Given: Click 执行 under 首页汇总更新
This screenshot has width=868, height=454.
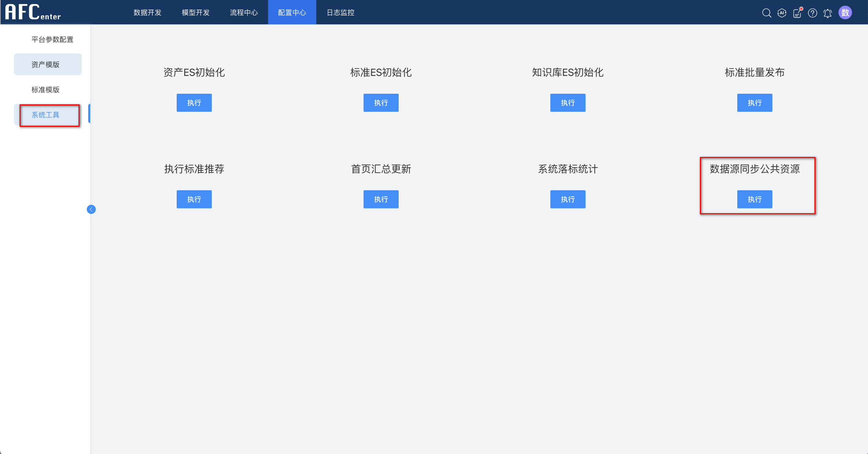Looking at the screenshot, I should [381, 199].
